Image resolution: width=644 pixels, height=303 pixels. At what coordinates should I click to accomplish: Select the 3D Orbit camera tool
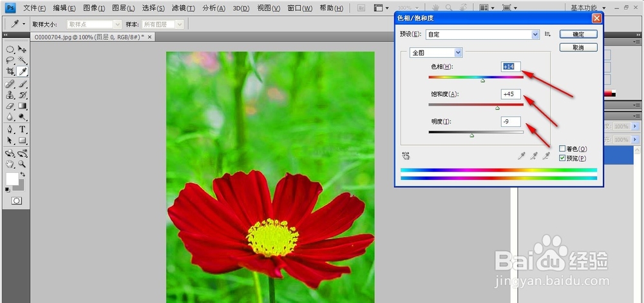point(23,153)
